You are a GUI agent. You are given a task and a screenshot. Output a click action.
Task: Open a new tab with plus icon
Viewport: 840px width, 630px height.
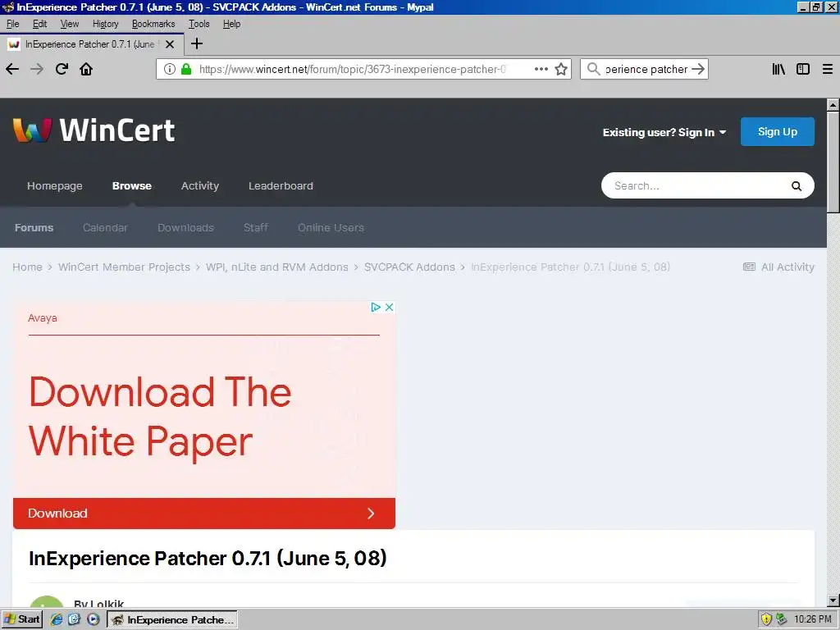(197, 43)
